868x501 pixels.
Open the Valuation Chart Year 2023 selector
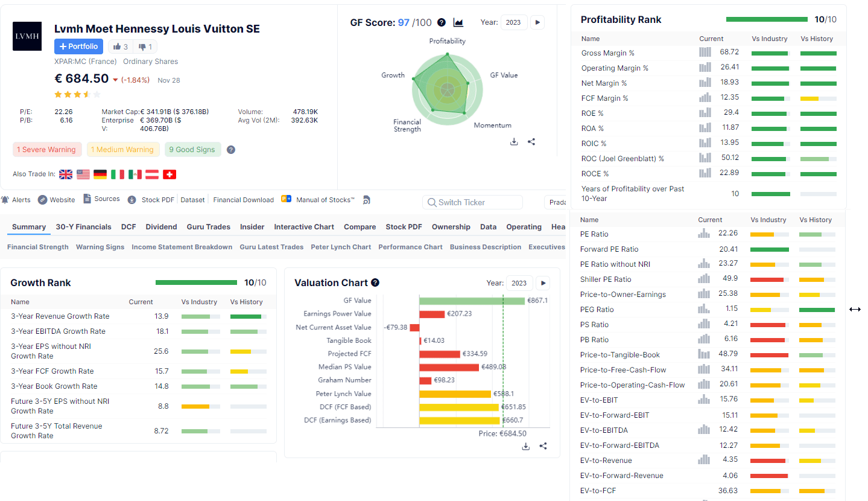tap(519, 283)
